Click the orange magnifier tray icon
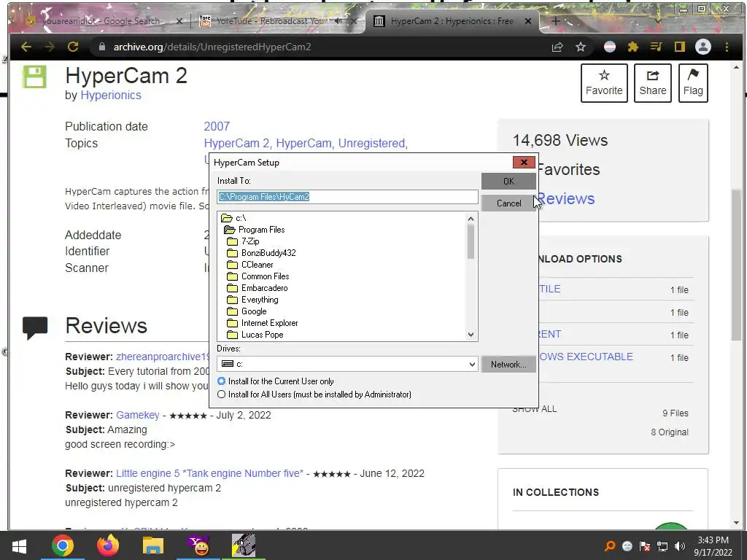Screen dimensions: 747x560 coord(610,546)
